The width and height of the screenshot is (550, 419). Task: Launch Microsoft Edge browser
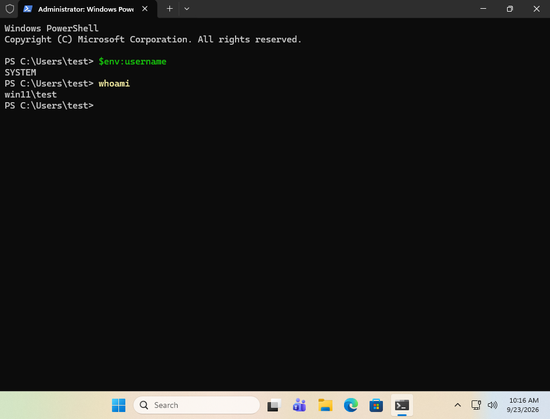[x=351, y=405]
